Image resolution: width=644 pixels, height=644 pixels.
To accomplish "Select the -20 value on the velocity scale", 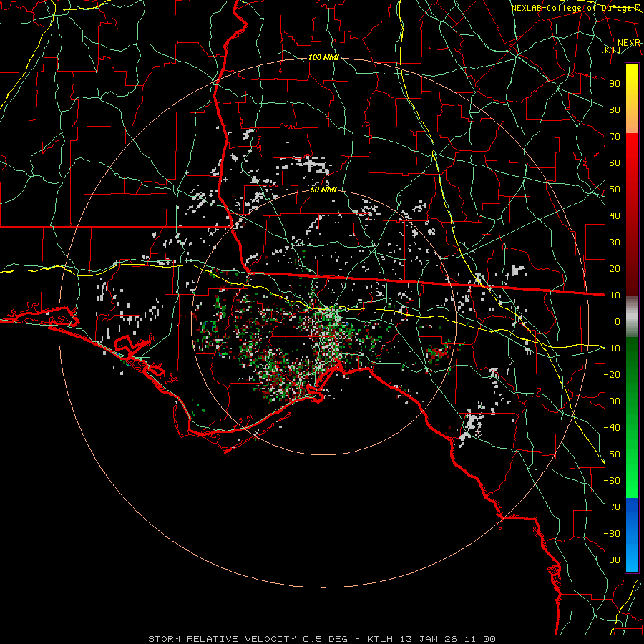I will pyautogui.click(x=612, y=374).
